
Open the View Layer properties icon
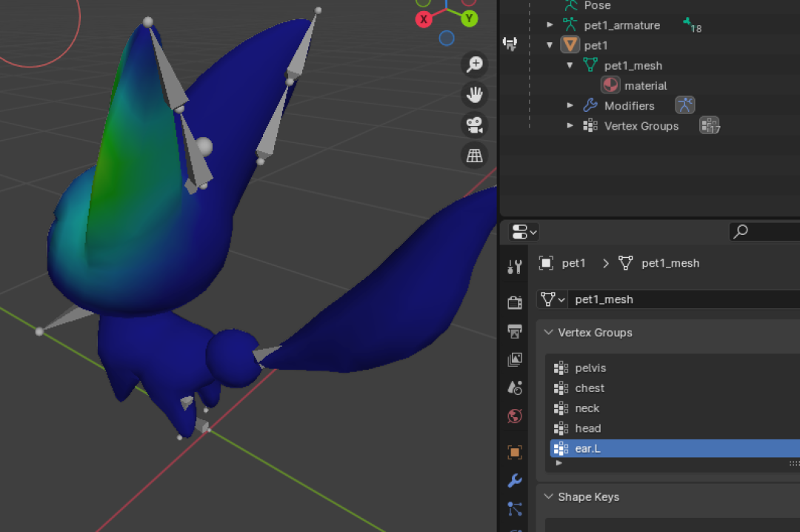coord(515,359)
